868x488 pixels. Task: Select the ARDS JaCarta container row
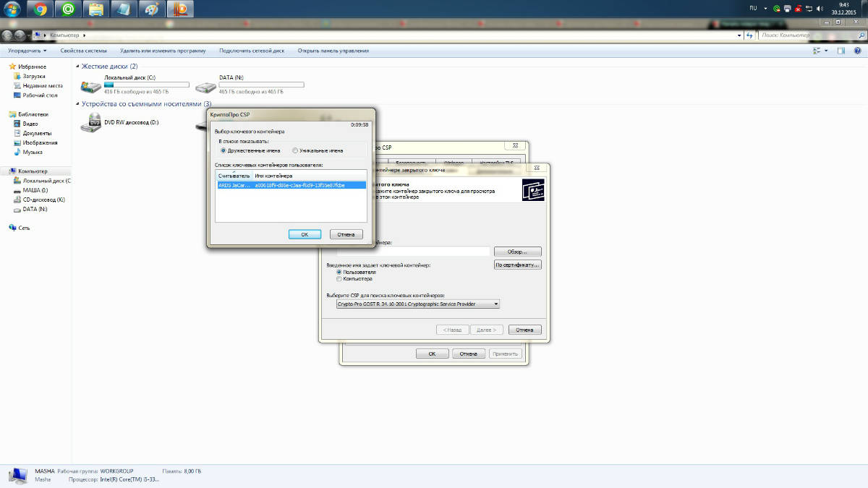(x=291, y=185)
